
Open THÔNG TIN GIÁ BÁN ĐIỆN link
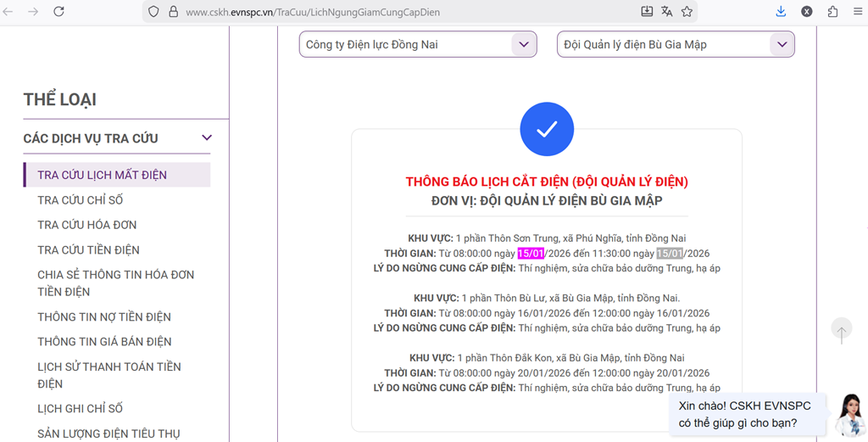tap(104, 342)
